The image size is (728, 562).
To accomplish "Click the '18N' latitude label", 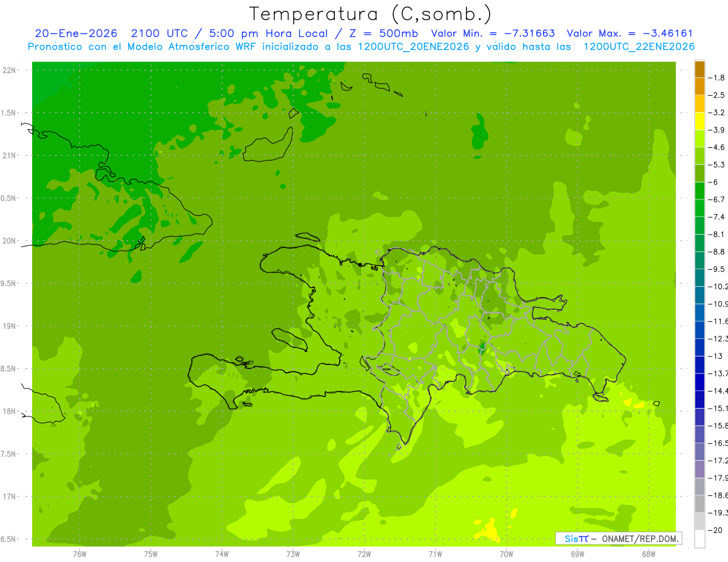I will pos(10,412).
